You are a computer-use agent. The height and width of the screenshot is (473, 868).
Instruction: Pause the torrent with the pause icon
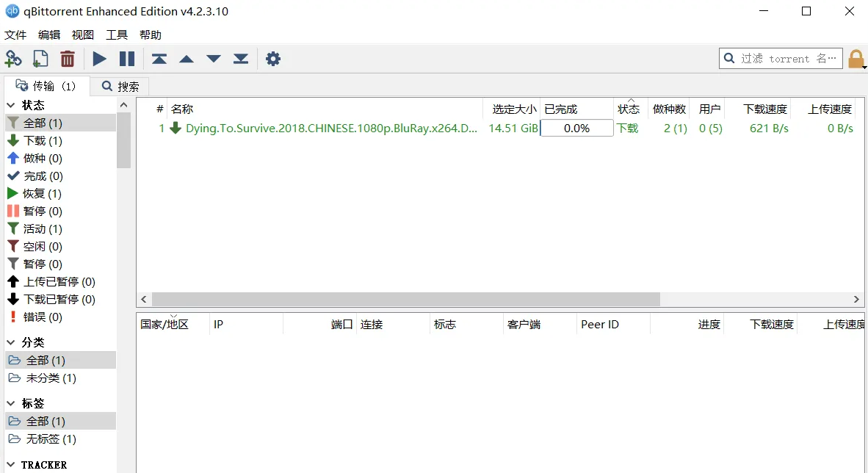click(x=126, y=58)
